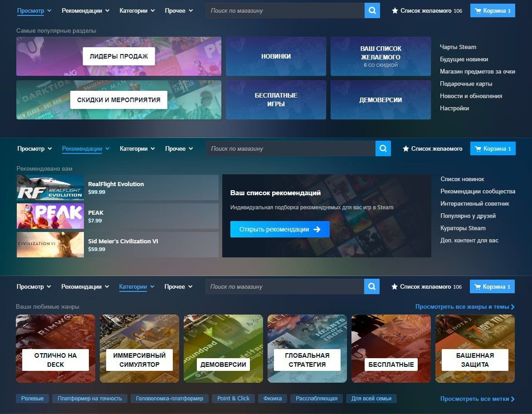Click the wishlist star icon above 'Самые популярные разделы'
Viewport: 532px width, 414px height.
[395, 10]
